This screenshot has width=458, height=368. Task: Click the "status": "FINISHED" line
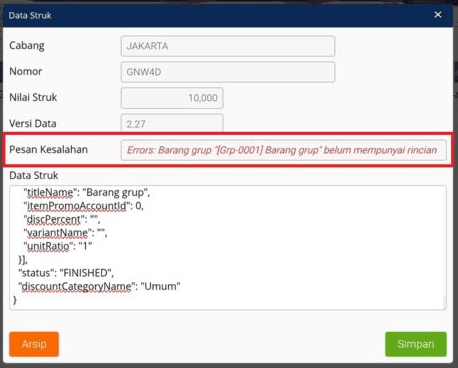point(66,273)
